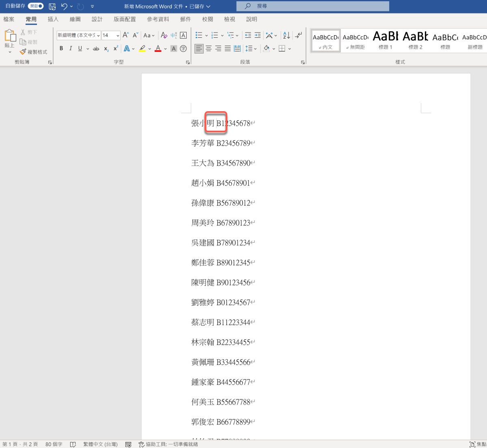Open the font size dropdown
487x448 pixels.
pos(118,36)
